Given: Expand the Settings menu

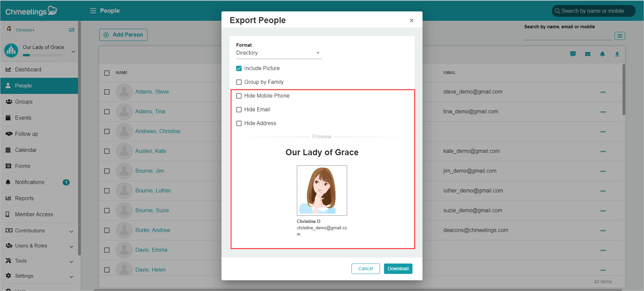Looking at the screenshot, I should tap(39, 276).
